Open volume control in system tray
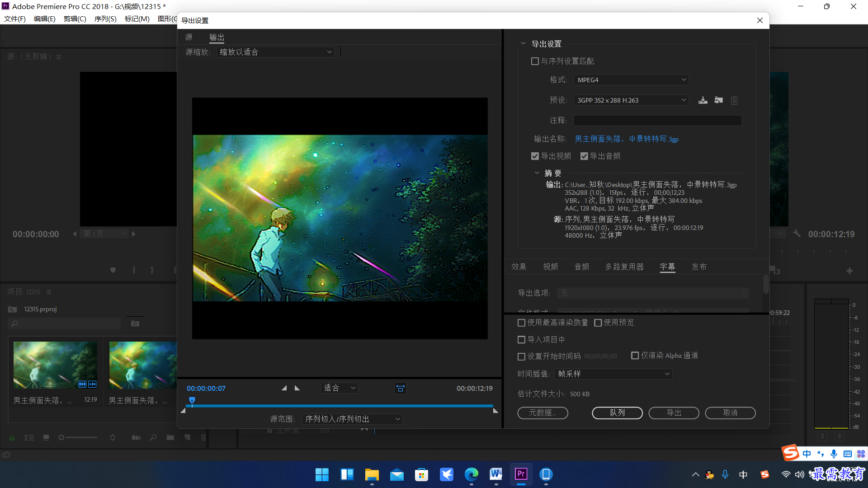 point(799,474)
